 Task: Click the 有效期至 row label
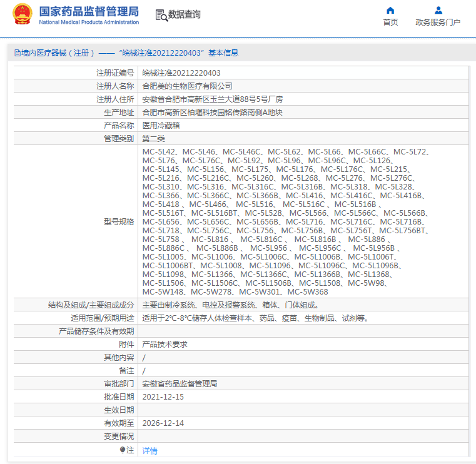pyautogui.click(x=119, y=423)
